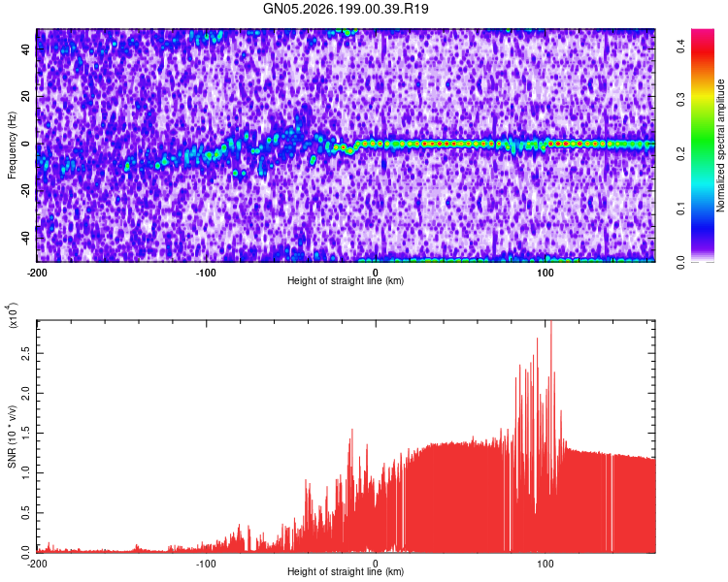Click the bright signal line at 50 km height
Viewport: 728px width, 582px height.
tap(460, 144)
